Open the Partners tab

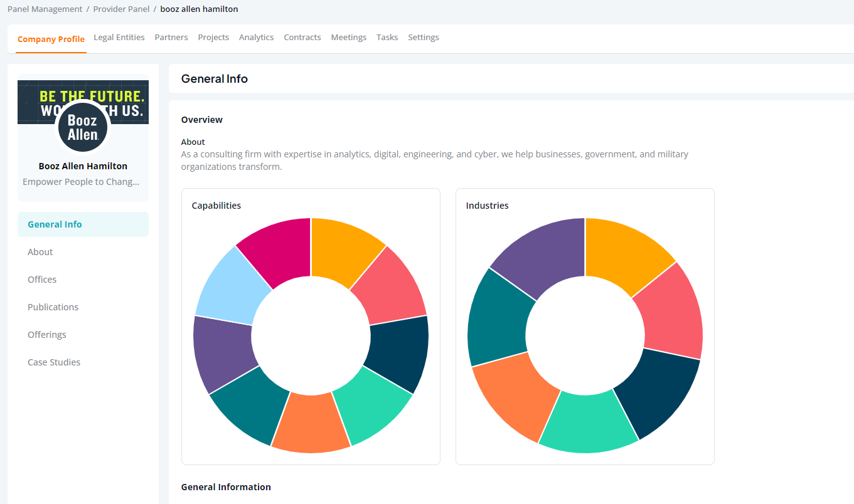(x=171, y=38)
